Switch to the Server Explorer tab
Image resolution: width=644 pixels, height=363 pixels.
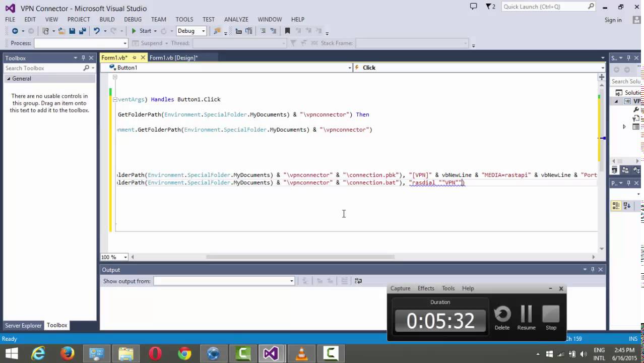23,326
